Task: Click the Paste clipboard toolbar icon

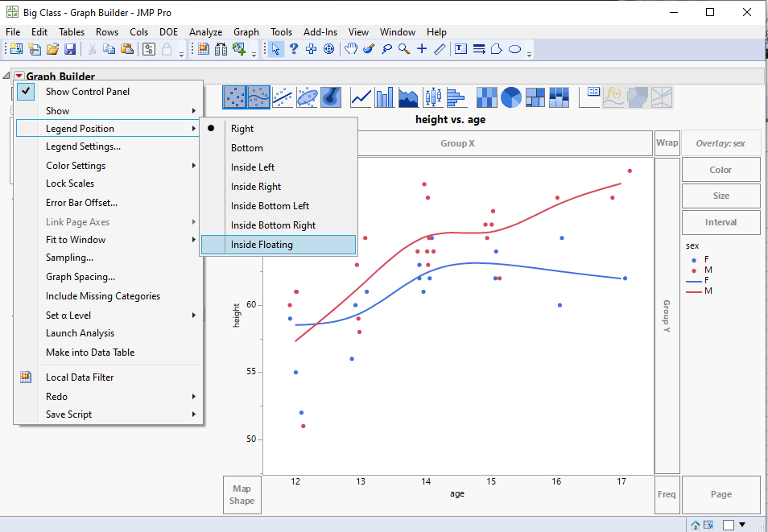Action: 127,49
